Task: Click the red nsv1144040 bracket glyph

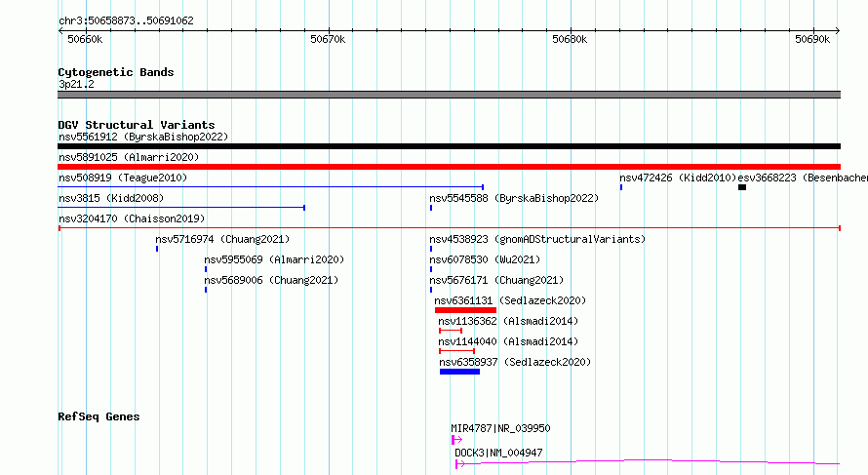Action: point(456,351)
